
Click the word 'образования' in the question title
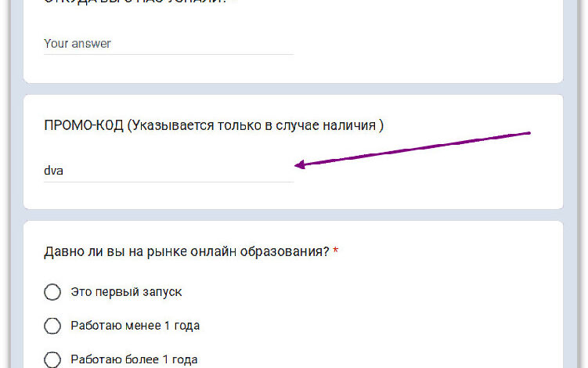point(290,252)
